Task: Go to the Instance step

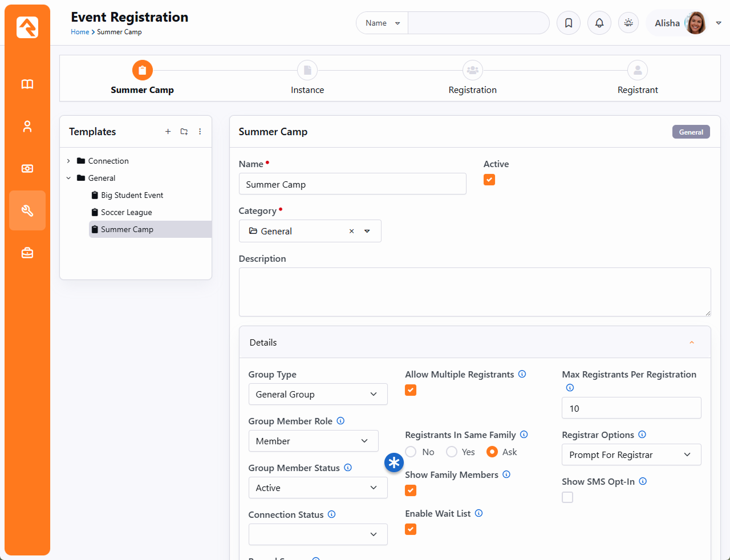Action: coord(307,71)
